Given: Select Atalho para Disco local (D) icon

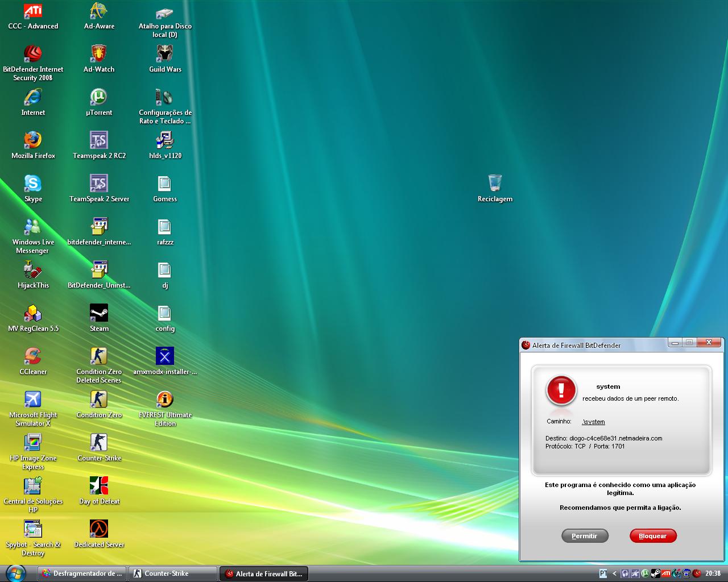Looking at the screenshot, I should [x=165, y=22].
